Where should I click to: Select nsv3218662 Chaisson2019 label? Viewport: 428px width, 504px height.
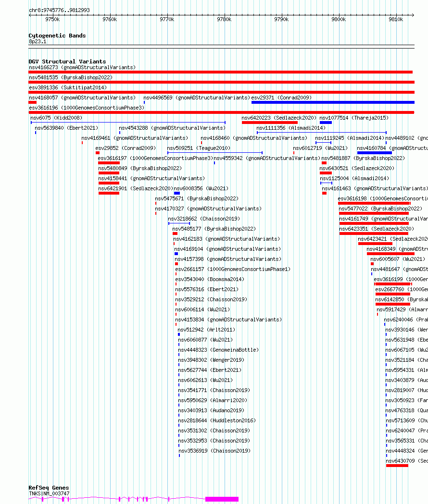point(204,219)
